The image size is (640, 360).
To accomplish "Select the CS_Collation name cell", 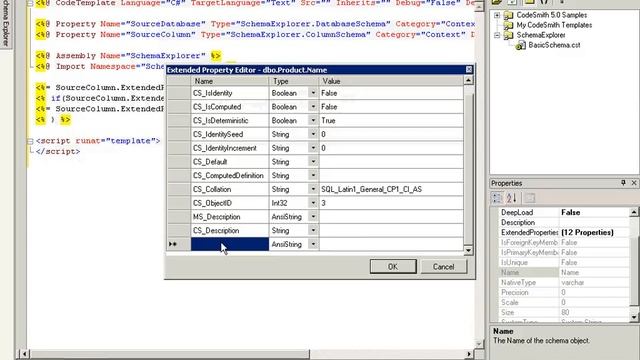I will pos(230,189).
